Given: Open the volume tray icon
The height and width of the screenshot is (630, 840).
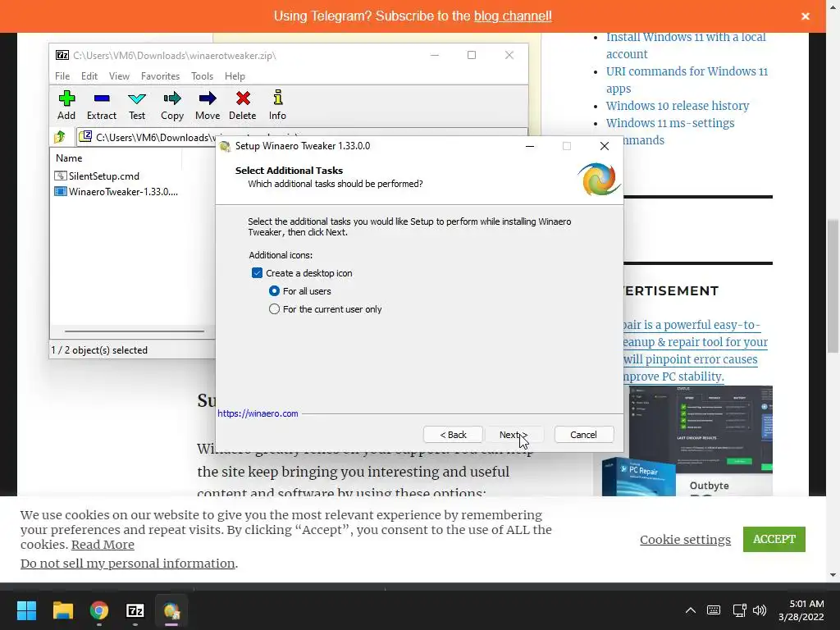Looking at the screenshot, I should [759, 610].
